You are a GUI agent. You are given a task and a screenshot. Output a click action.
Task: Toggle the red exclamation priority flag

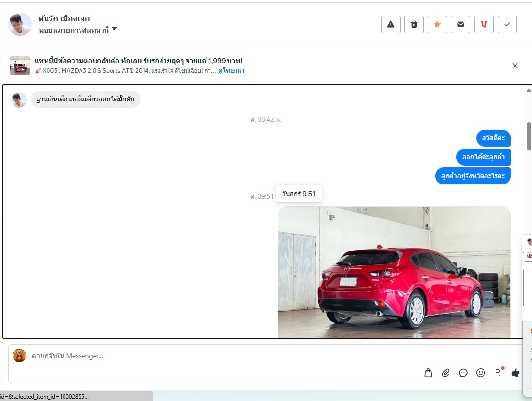pyautogui.click(x=484, y=24)
